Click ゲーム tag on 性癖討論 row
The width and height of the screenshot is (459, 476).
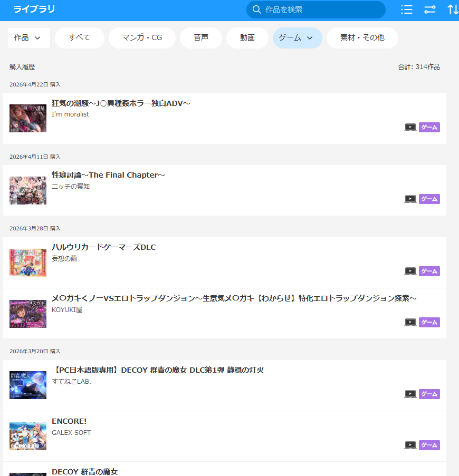pos(429,199)
